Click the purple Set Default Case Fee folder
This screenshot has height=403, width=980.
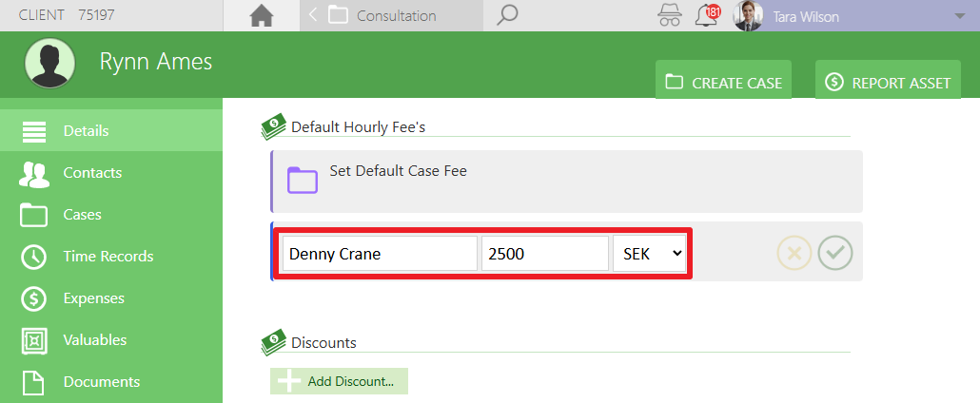(303, 180)
